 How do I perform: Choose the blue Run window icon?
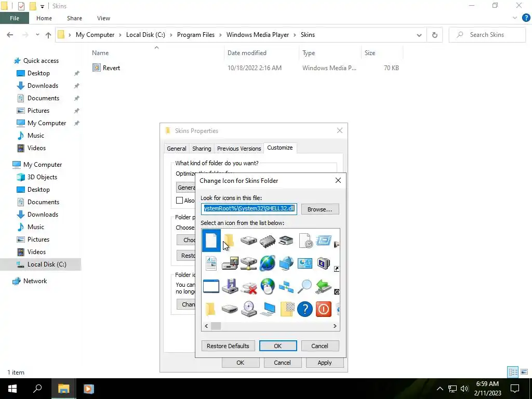pyautogui.click(x=324, y=241)
